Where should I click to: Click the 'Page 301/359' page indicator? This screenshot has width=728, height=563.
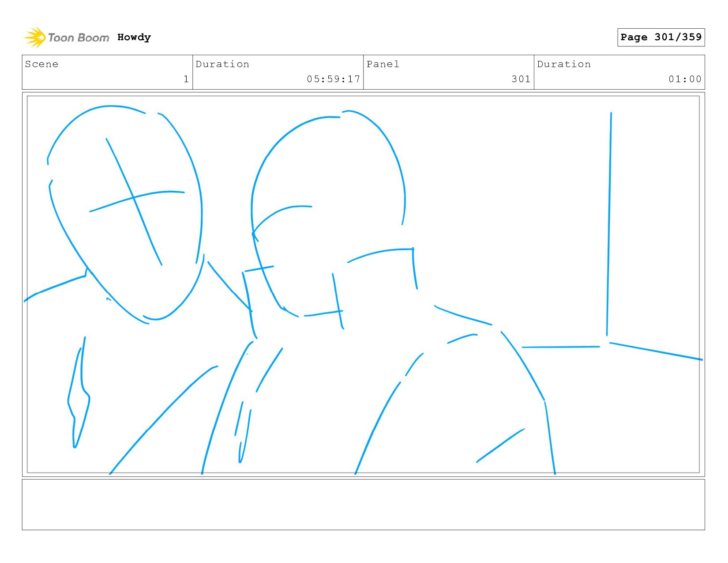point(661,37)
